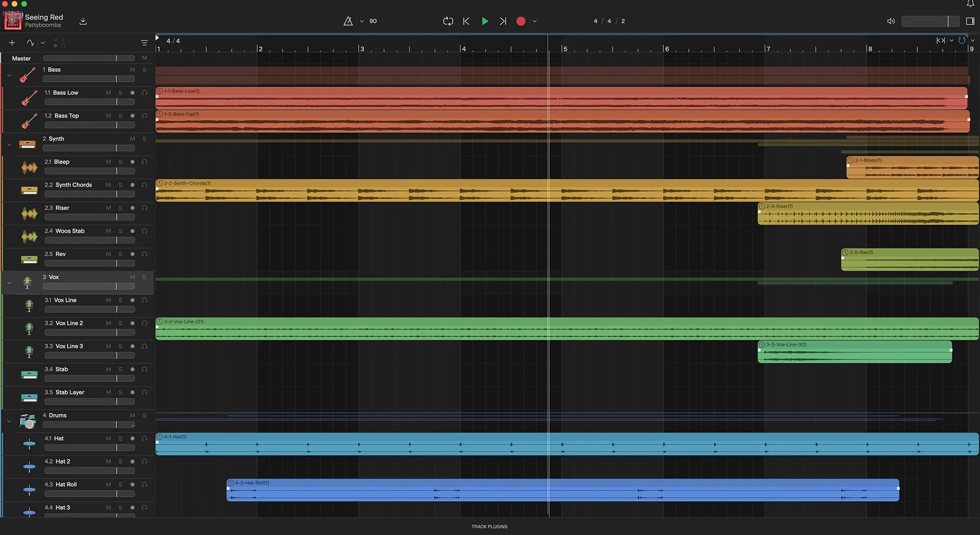Arm the Bleep track for recording
This screenshot has height=535, width=980.
coord(132,162)
